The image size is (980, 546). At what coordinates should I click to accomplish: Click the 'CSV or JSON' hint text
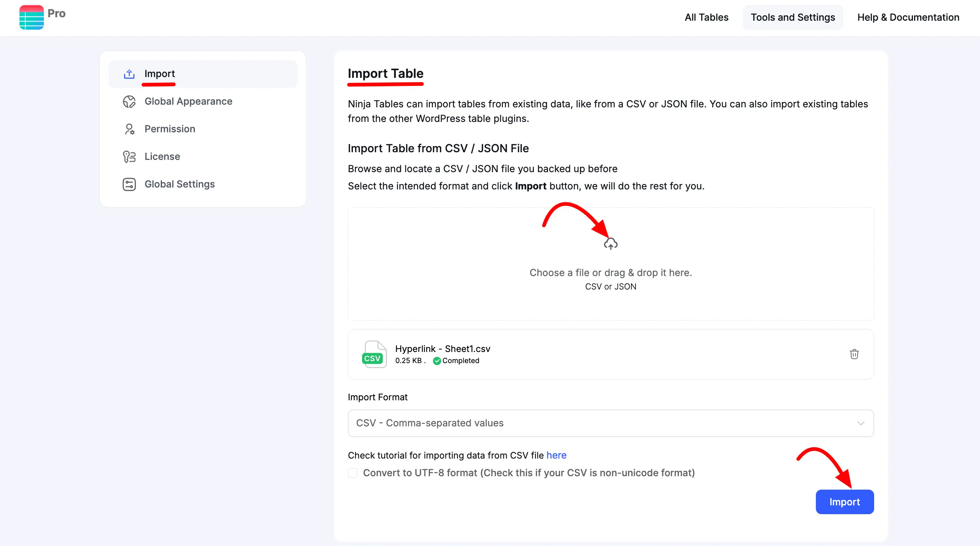click(x=611, y=287)
